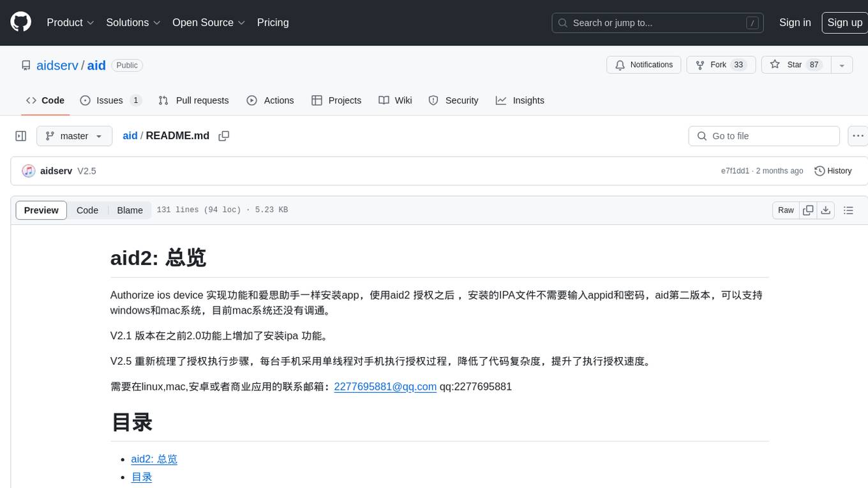Focus the Search or jump to field
Image resolution: width=868 pixels, height=488 pixels.
pyautogui.click(x=657, y=23)
